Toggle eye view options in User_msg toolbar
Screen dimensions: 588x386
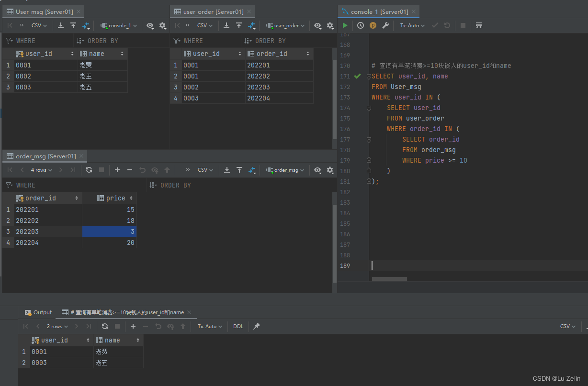tap(150, 25)
